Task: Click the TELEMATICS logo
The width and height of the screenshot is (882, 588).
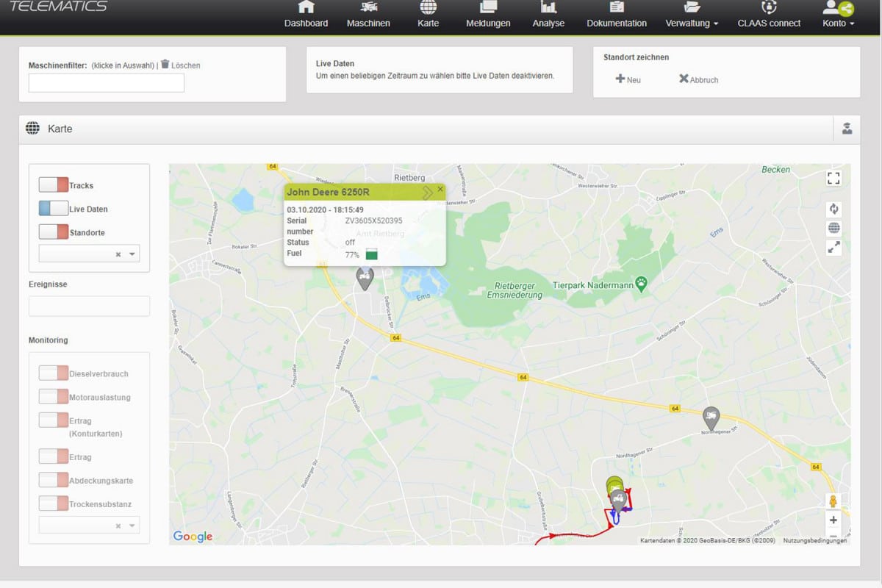Action: [59, 6]
